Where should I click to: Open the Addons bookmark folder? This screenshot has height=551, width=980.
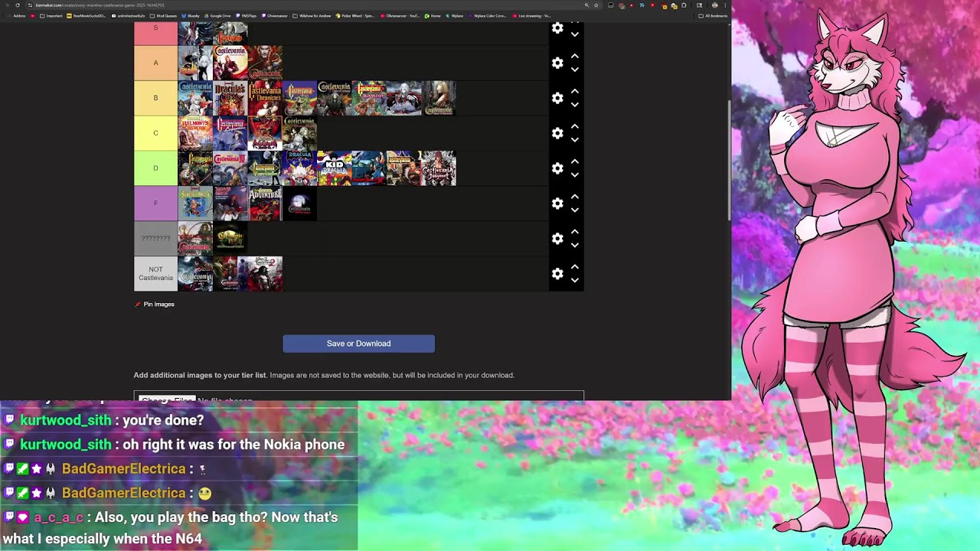pyautogui.click(x=16, y=15)
